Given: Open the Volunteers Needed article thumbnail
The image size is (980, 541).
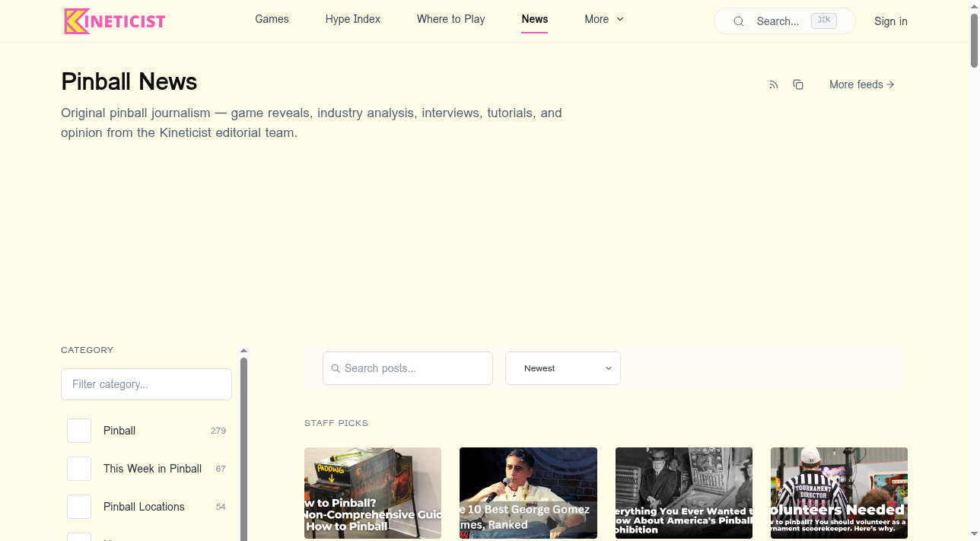Looking at the screenshot, I should [839, 493].
